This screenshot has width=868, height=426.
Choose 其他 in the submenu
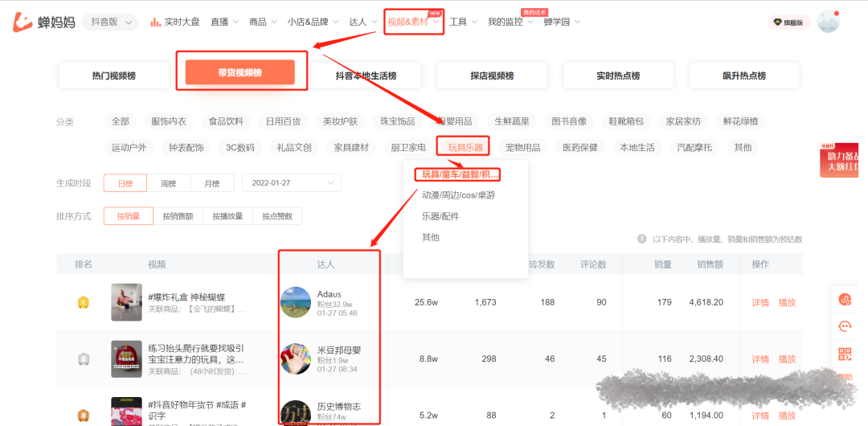pos(431,237)
